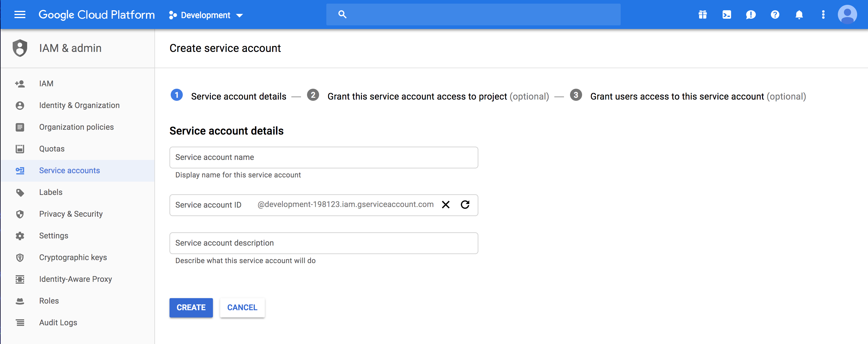Open the user account avatar
Viewport: 868px width, 344px height.
tap(847, 14)
